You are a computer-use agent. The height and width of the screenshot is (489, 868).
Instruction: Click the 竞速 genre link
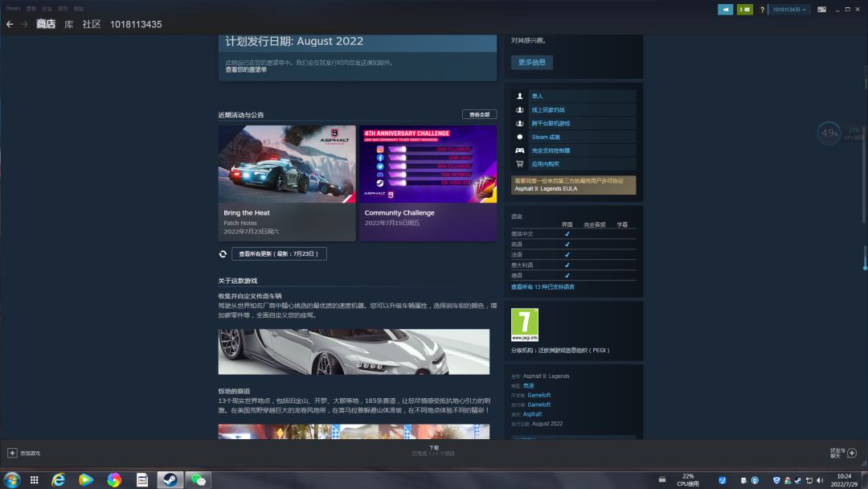(528, 386)
